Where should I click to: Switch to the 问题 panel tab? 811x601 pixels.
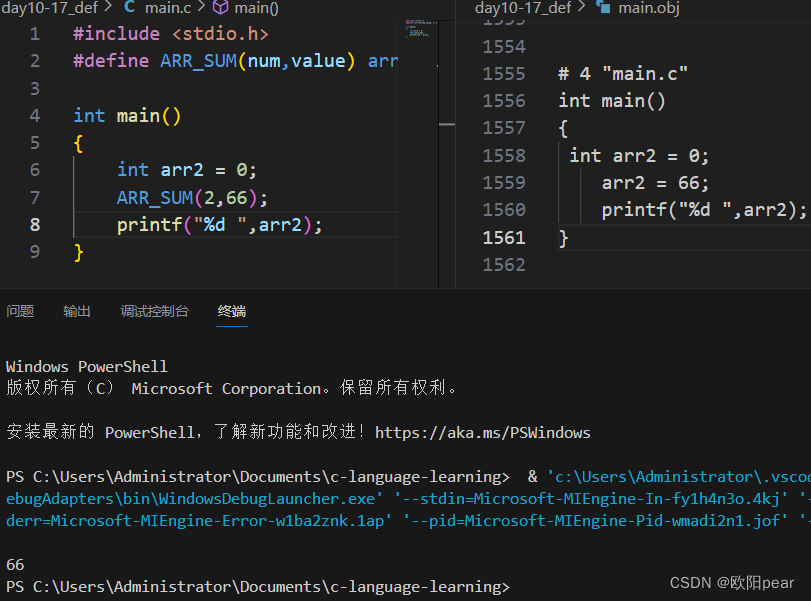click(x=20, y=311)
